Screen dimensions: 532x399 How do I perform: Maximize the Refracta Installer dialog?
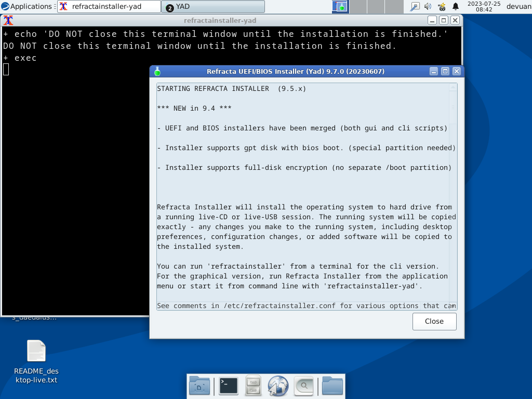(x=445, y=71)
